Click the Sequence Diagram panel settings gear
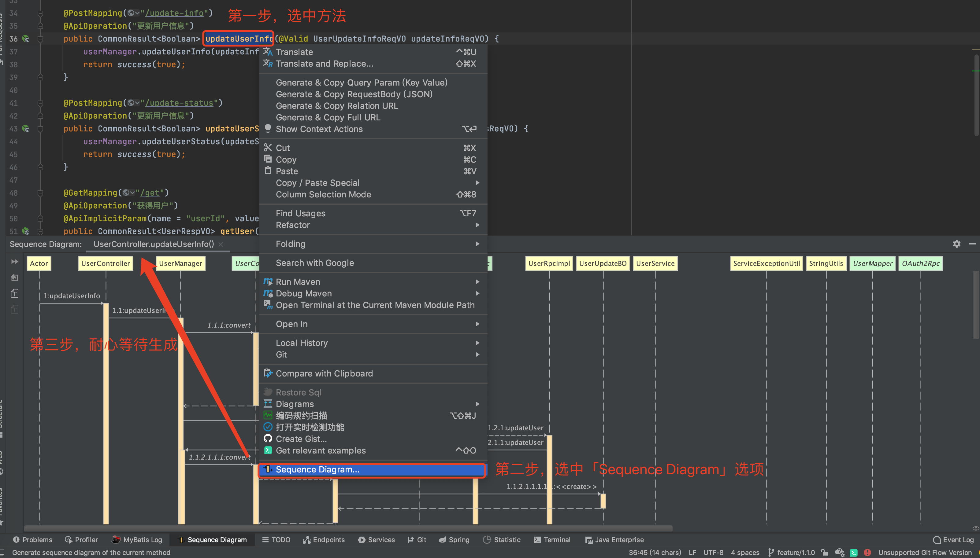 coord(956,244)
